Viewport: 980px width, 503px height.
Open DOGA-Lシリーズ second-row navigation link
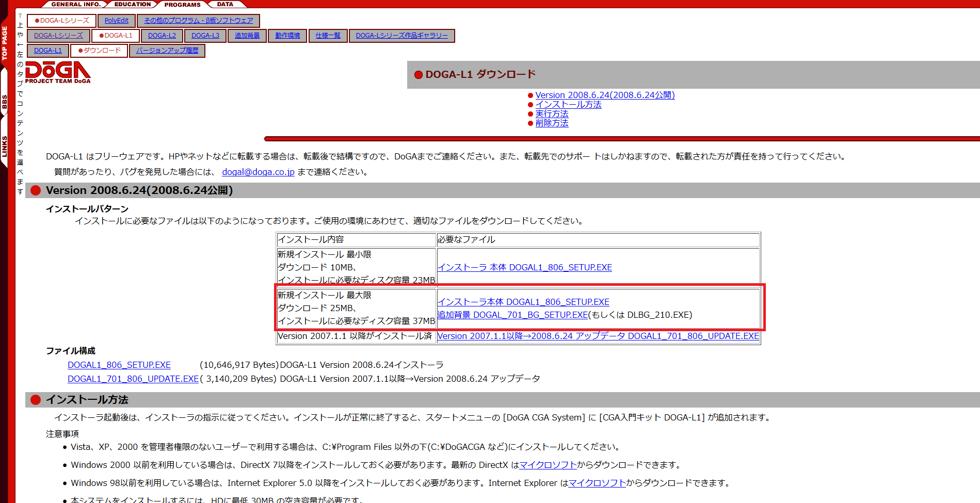pos(58,36)
